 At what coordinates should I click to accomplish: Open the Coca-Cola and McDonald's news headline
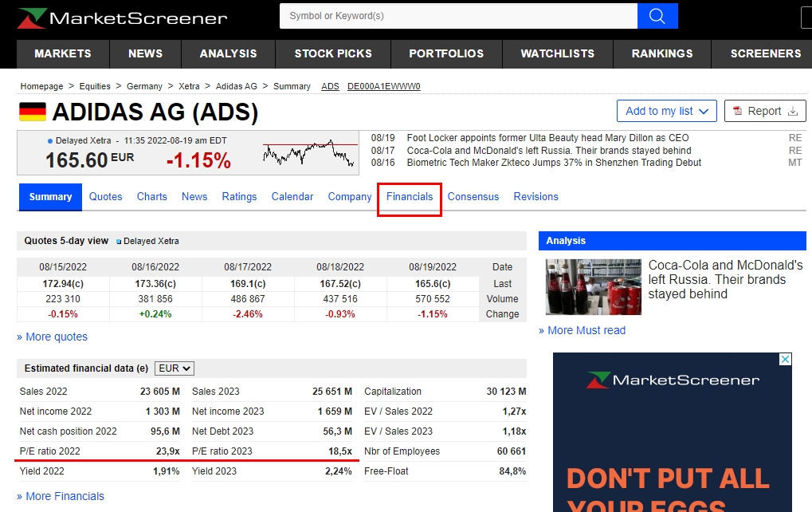click(x=549, y=150)
